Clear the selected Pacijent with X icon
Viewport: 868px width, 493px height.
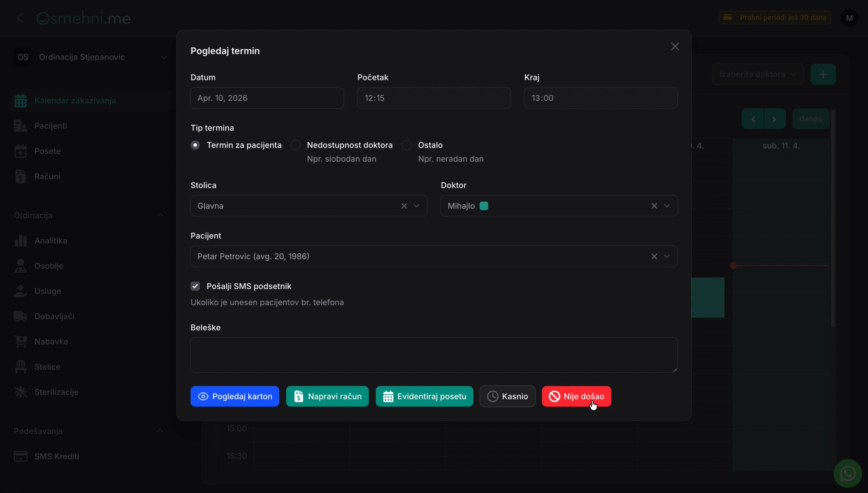click(654, 256)
